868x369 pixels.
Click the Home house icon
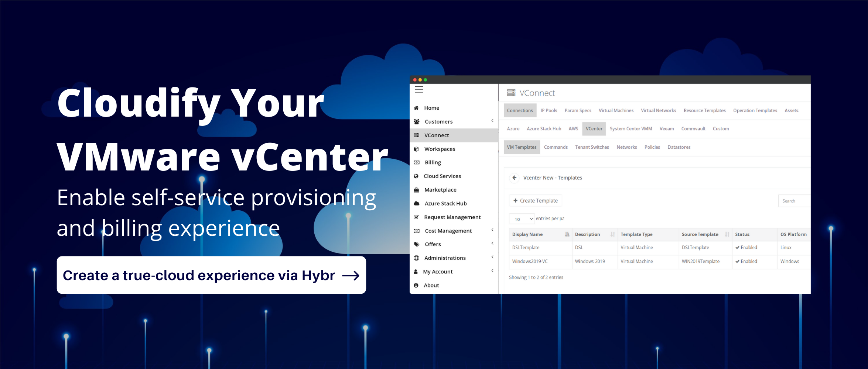[416, 108]
